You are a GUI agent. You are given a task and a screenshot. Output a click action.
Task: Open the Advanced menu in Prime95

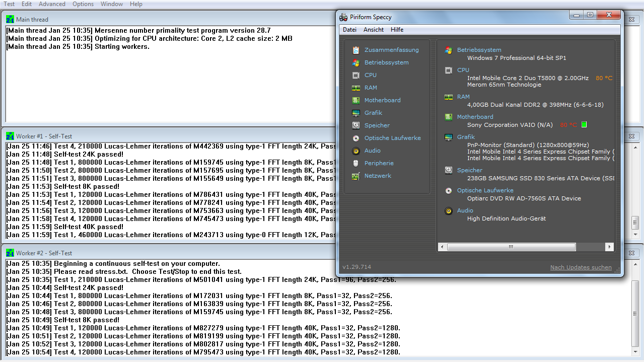point(52,4)
